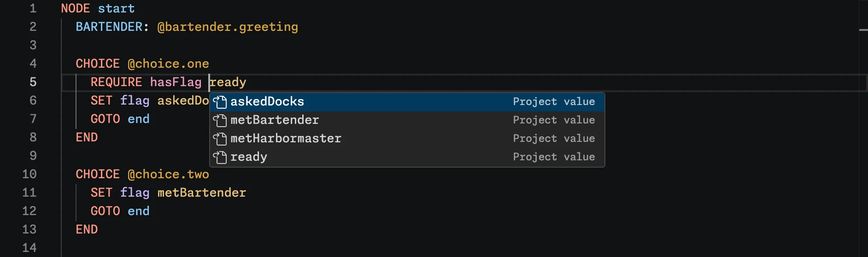868x257 pixels.
Task: Click line number 1 in the gutter
Action: click(33, 8)
